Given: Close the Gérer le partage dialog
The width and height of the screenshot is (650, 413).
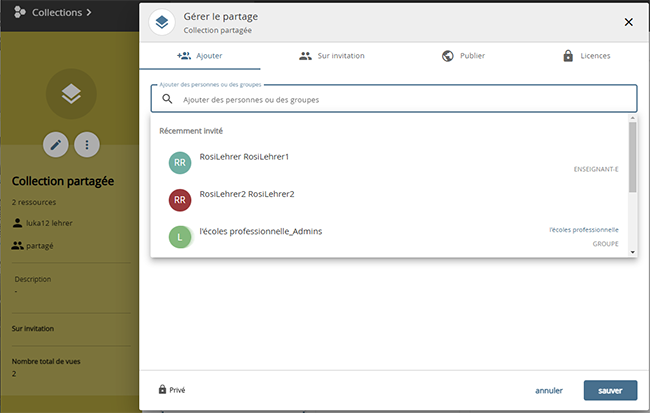Looking at the screenshot, I should (x=628, y=22).
